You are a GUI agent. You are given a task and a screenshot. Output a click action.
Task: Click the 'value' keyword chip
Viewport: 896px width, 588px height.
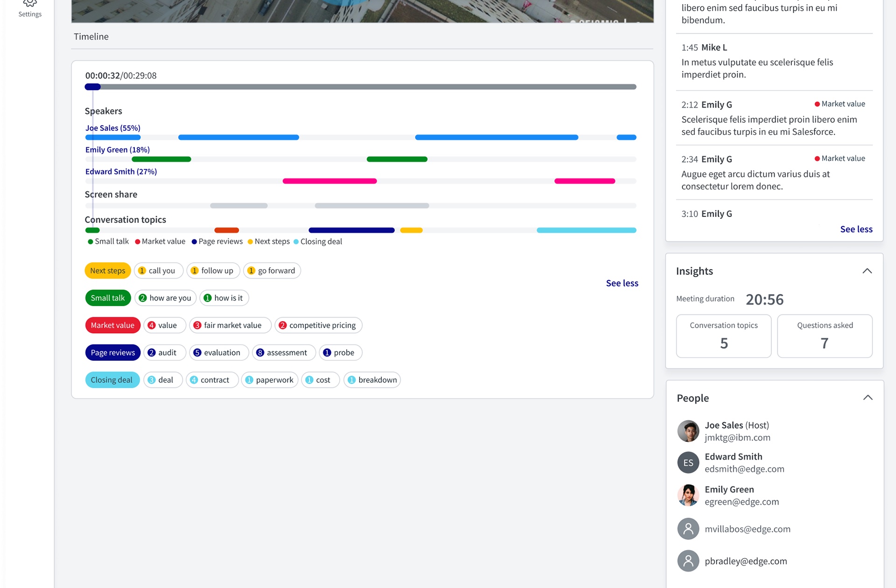coord(165,325)
